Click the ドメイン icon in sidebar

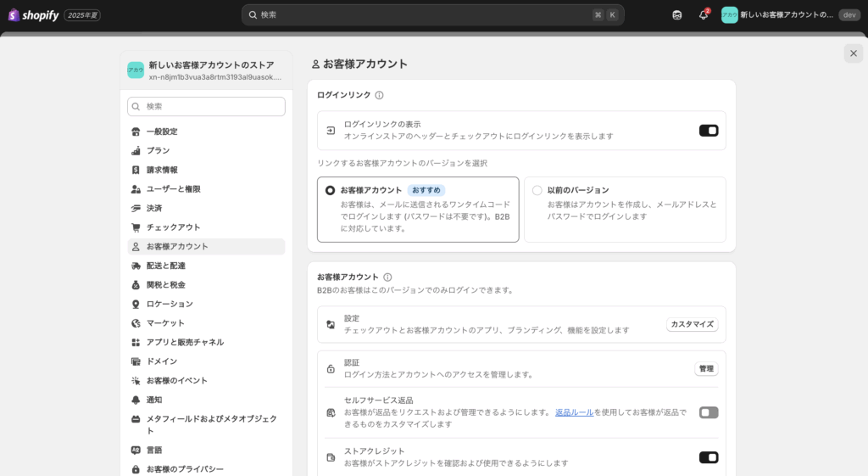click(136, 361)
